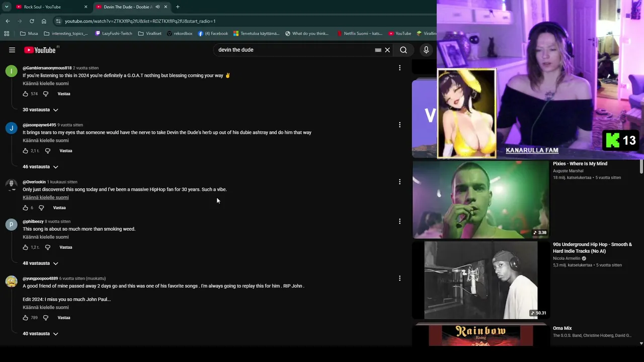View site information icon in address bar
Image resolution: width=644 pixels, height=362 pixels.
click(x=58, y=21)
